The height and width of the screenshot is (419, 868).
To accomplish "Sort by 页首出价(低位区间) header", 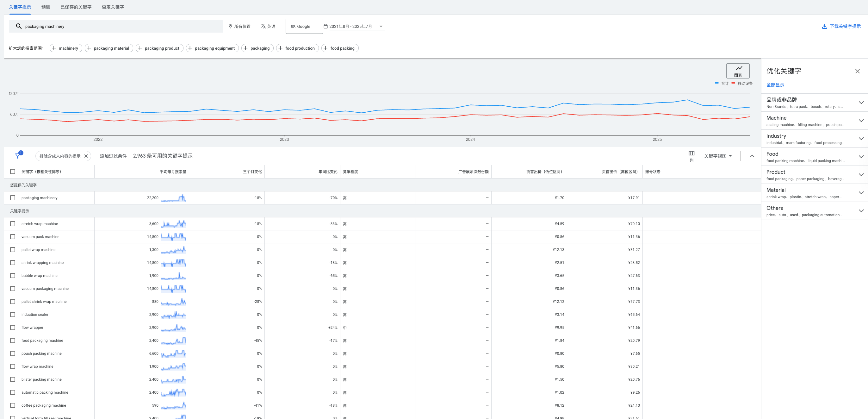I will (x=544, y=172).
